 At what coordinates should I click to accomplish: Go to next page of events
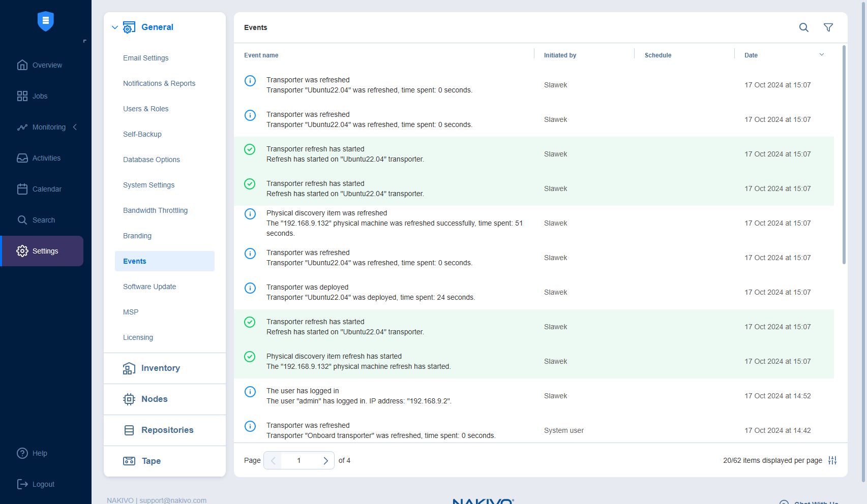click(x=325, y=460)
